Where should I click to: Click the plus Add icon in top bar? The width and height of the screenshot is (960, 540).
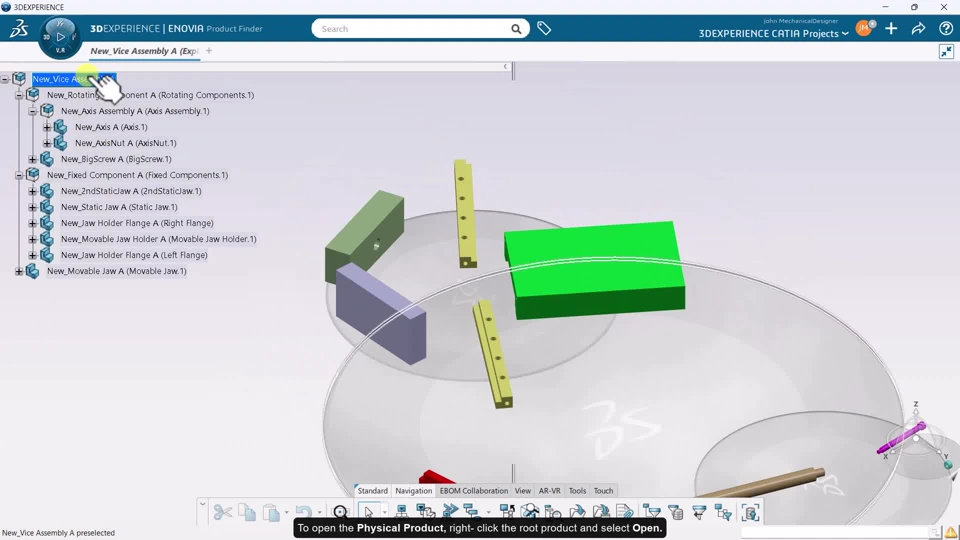pos(891,28)
